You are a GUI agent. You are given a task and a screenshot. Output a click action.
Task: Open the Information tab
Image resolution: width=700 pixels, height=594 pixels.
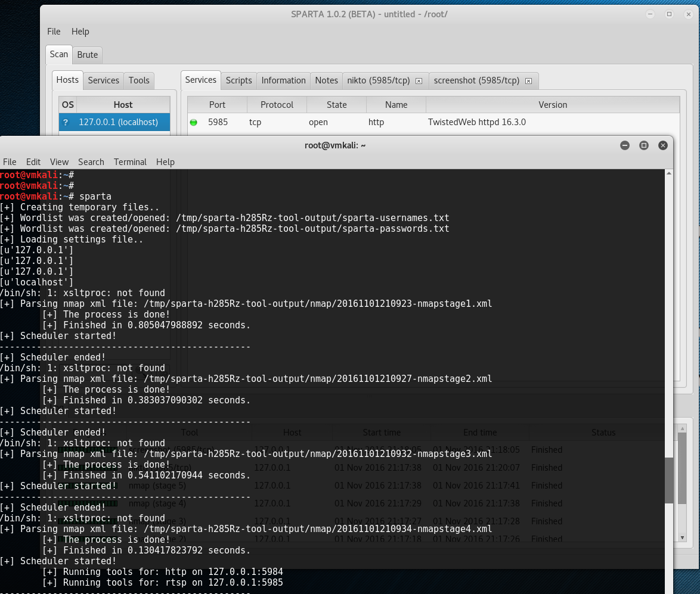283,80
